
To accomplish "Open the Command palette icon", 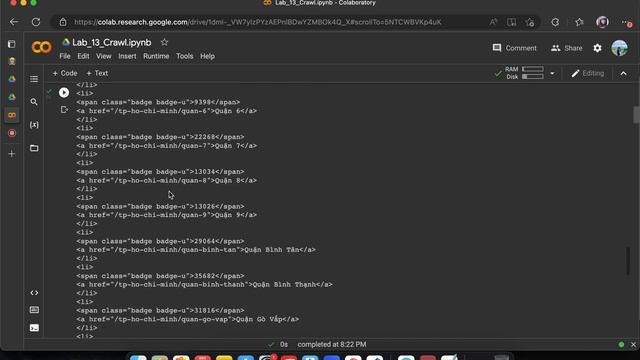I will 34,310.
